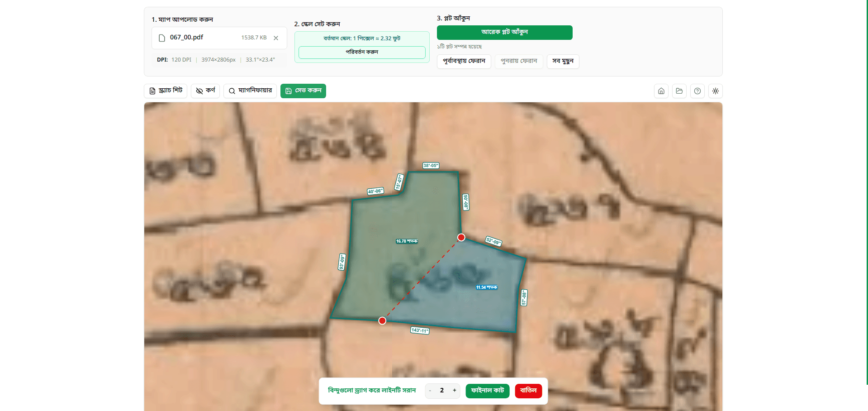Viewport: 868px width, 411px height.
Task: Click আরেক প্লট আঁকুন green button
Action: (x=504, y=33)
